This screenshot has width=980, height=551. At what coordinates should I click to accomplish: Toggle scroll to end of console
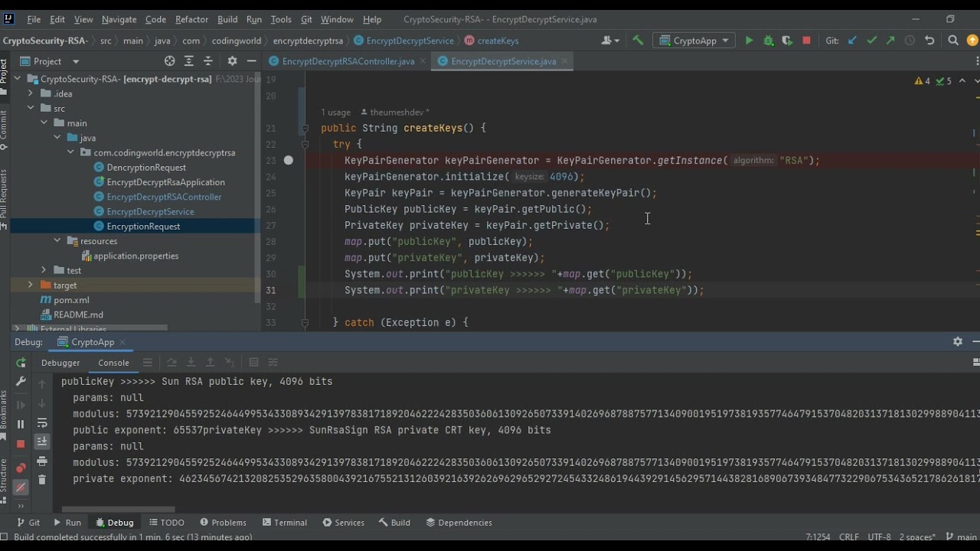pos(42,442)
